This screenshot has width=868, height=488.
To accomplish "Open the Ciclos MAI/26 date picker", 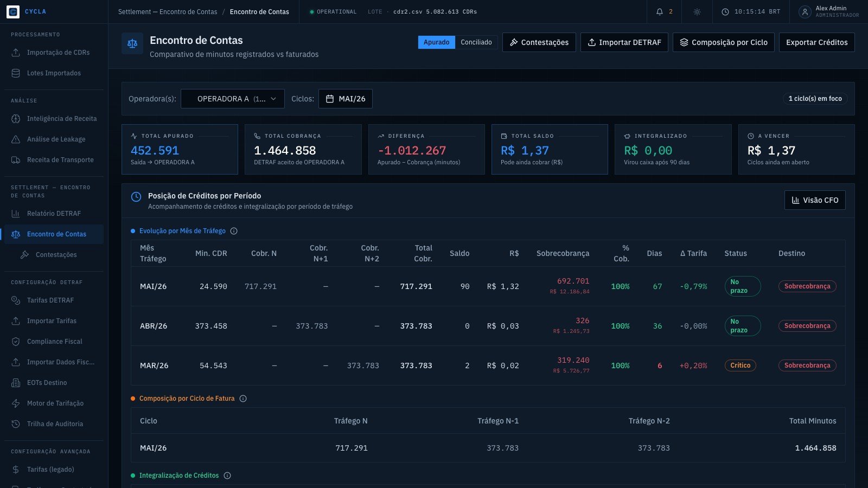I will tap(346, 99).
